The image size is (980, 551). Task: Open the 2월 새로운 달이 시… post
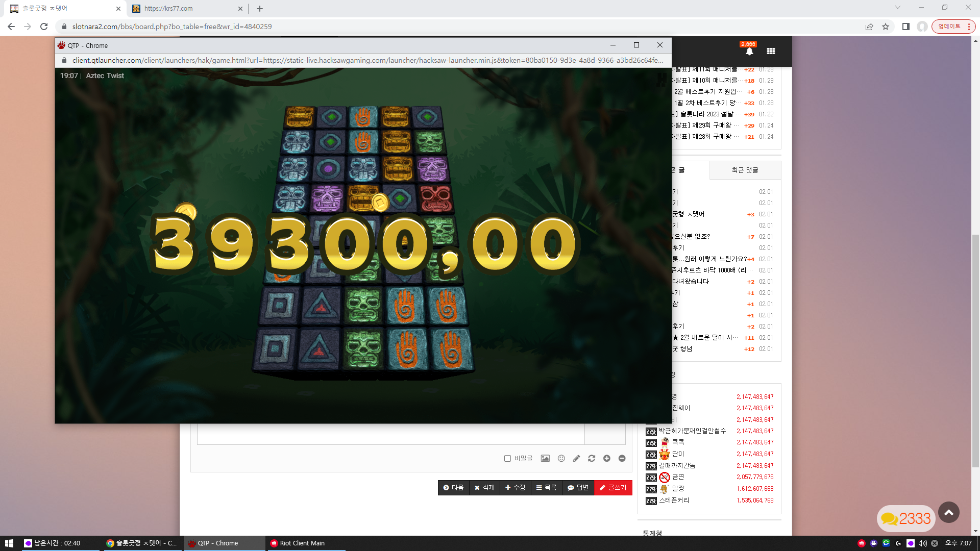705,338
